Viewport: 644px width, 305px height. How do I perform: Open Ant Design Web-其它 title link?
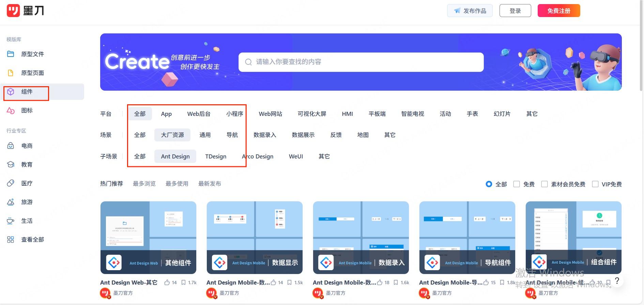pyautogui.click(x=129, y=283)
